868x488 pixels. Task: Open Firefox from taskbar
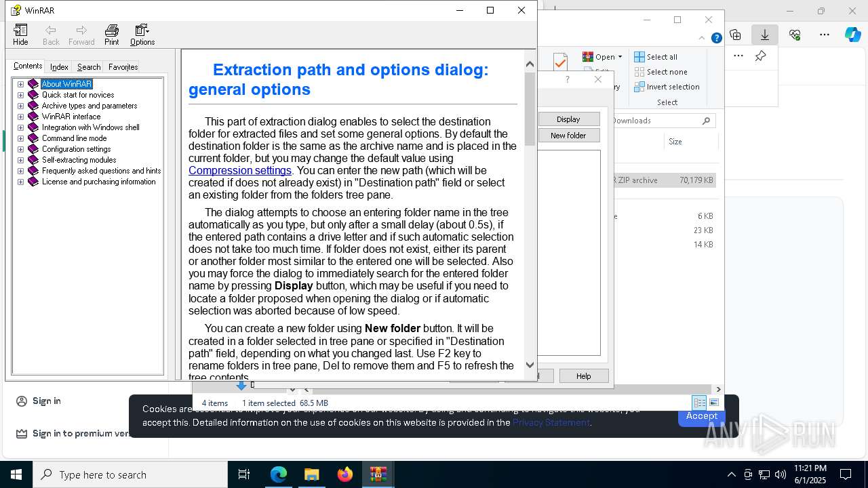345,474
